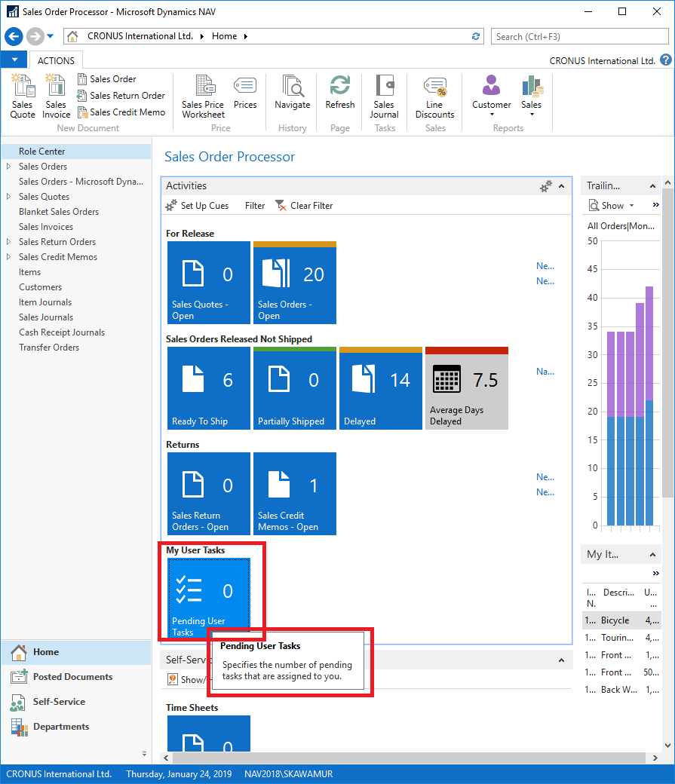Go back with the blue back arrow
This screenshot has width=675, height=784.
pyautogui.click(x=14, y=36)
